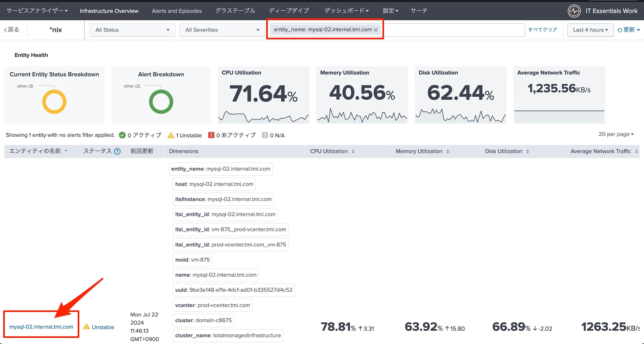Open the mysql-02.internal.tmi.com entity link

(x=41, y=327)
